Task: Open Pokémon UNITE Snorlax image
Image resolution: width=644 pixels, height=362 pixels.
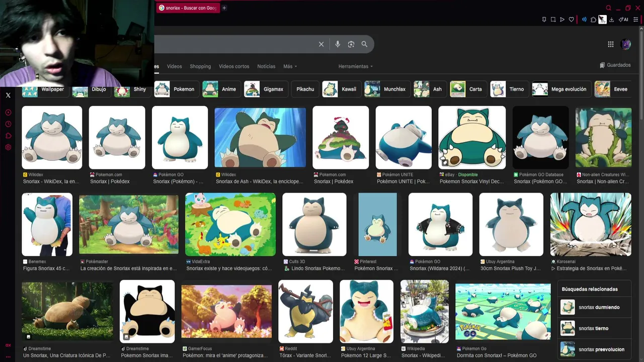Action: [404, 137]
